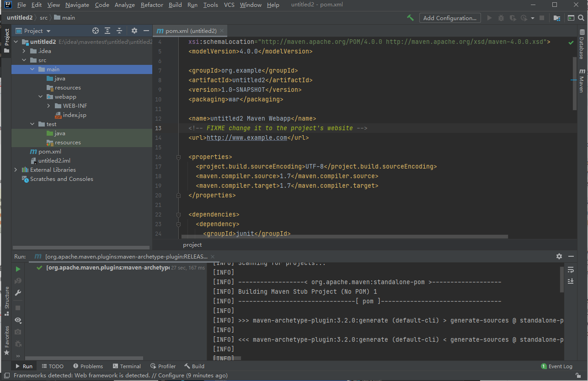Toggle soft-wrap icon in console
Viewport: 588px width, 381px height.
point(571,270)
